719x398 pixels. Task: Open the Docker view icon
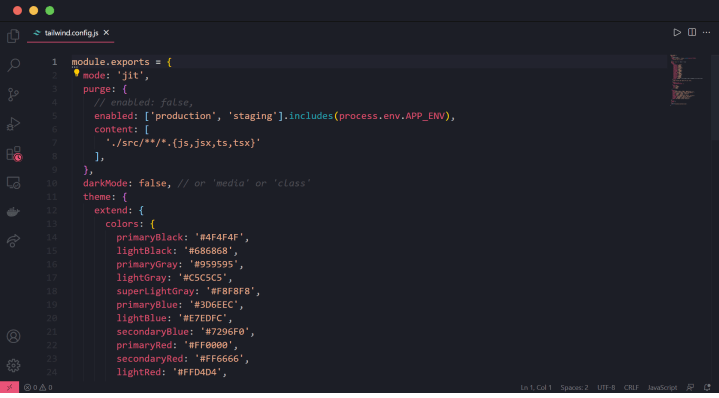pos(13,212)
